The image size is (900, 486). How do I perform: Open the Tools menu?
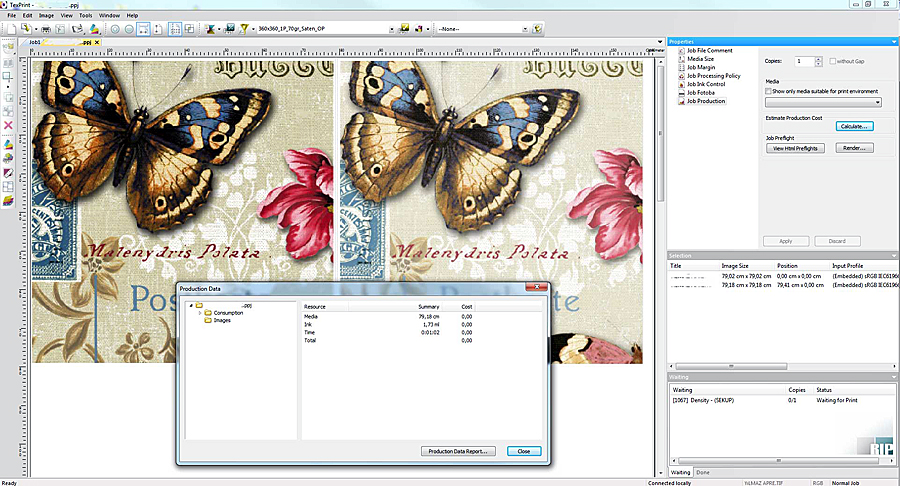click(x=86, y=15)
